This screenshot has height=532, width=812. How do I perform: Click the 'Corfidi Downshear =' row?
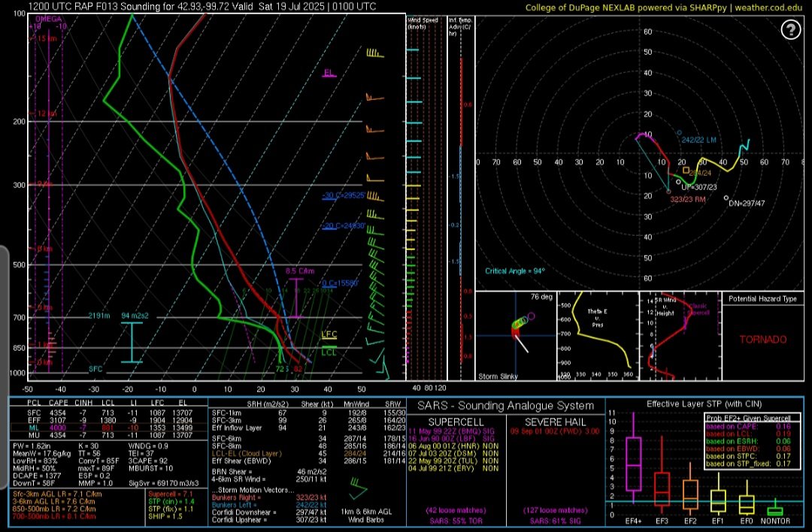pyautogui.click(x=269, y=512)
